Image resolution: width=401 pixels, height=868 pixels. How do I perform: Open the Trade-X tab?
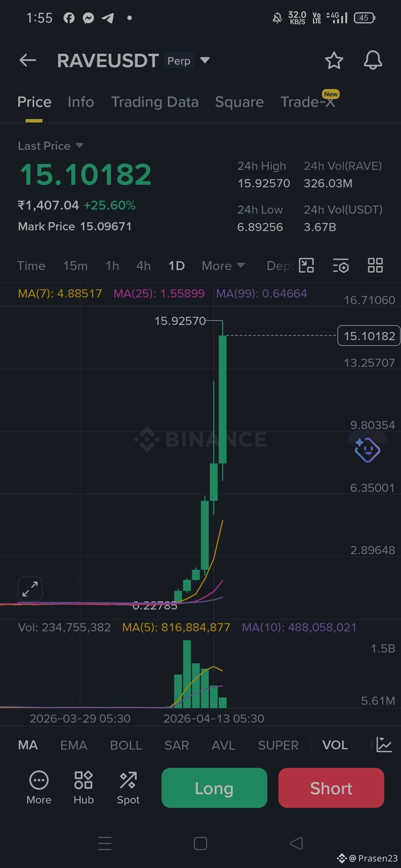click(308, 102)
